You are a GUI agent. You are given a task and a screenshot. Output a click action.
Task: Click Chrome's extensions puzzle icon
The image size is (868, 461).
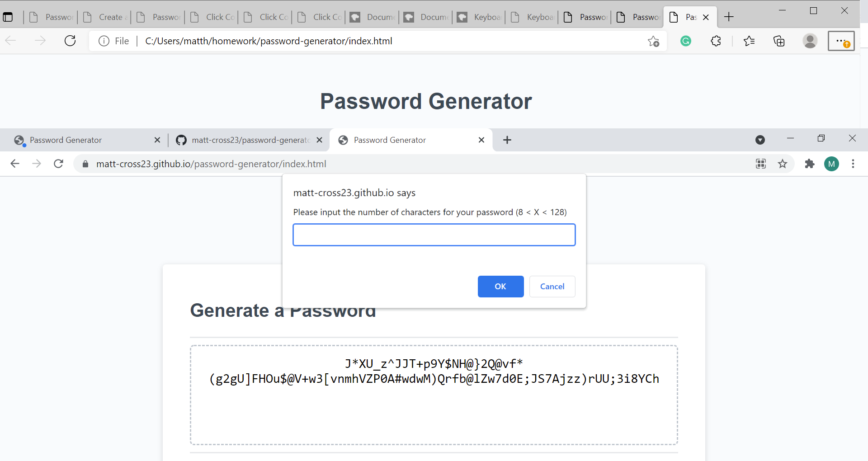tap(809, 164)
